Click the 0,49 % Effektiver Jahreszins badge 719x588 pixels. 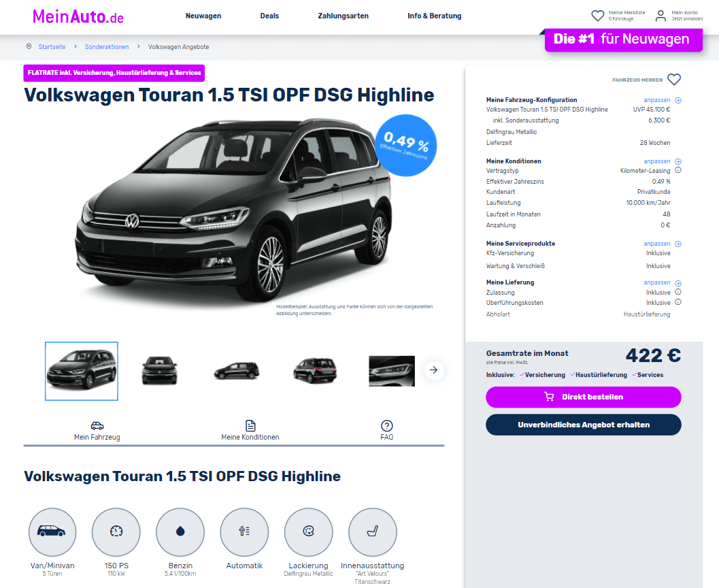point(406,146)
